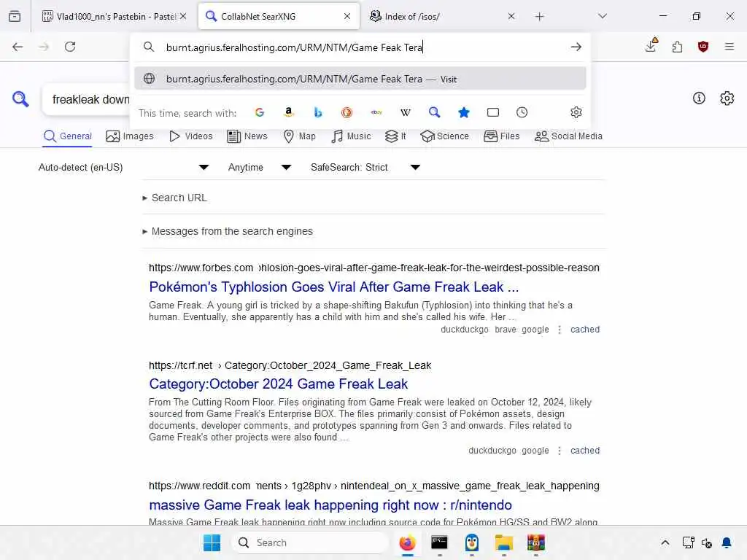
Task: Search this time with Google icon
Action: (x=260, y=112)
